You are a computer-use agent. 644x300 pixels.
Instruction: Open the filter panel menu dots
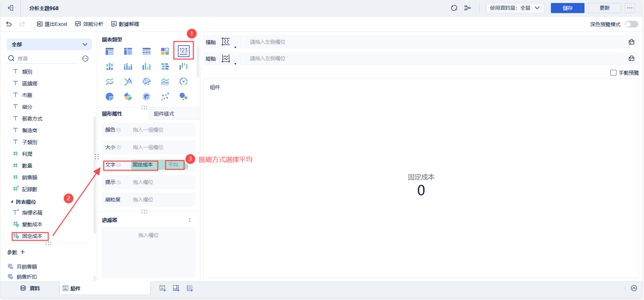(190, 220)
